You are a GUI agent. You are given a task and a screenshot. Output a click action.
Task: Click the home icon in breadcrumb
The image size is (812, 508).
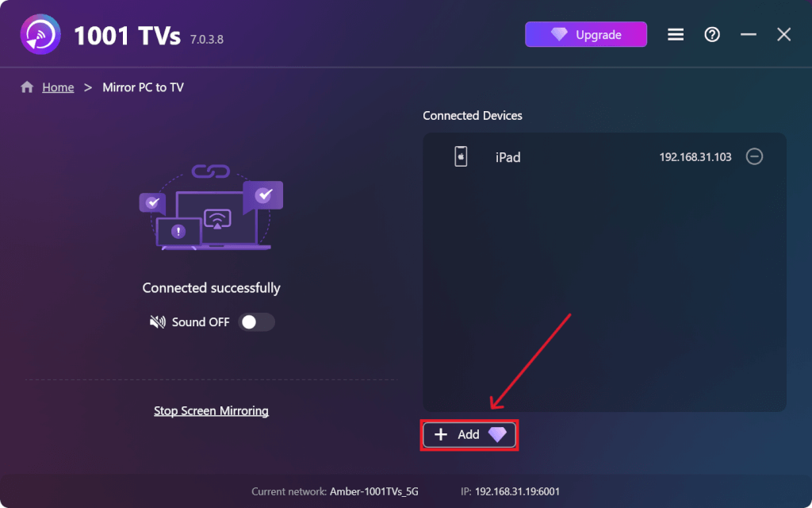[27, 87]
